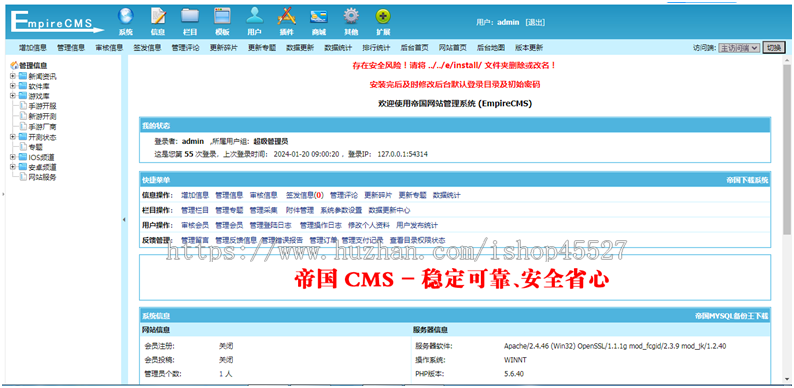Open 附件管理 in the quick menu
794x388 pixels.
click(300, 210)
